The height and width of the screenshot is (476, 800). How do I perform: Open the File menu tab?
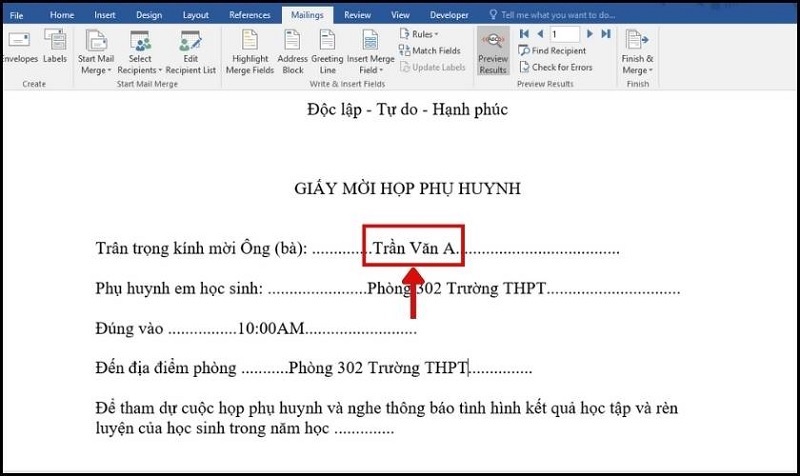click(x=16, y=15)
